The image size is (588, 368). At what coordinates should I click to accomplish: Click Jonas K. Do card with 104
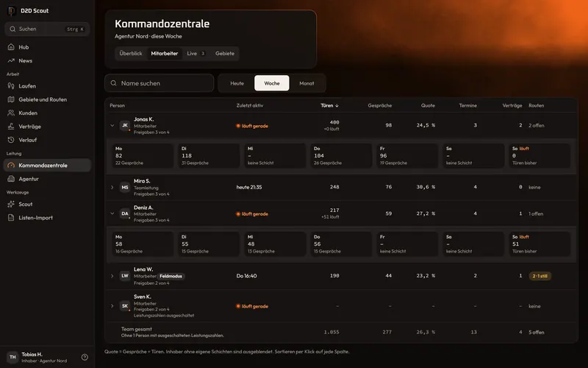click(x=341, y=155)
